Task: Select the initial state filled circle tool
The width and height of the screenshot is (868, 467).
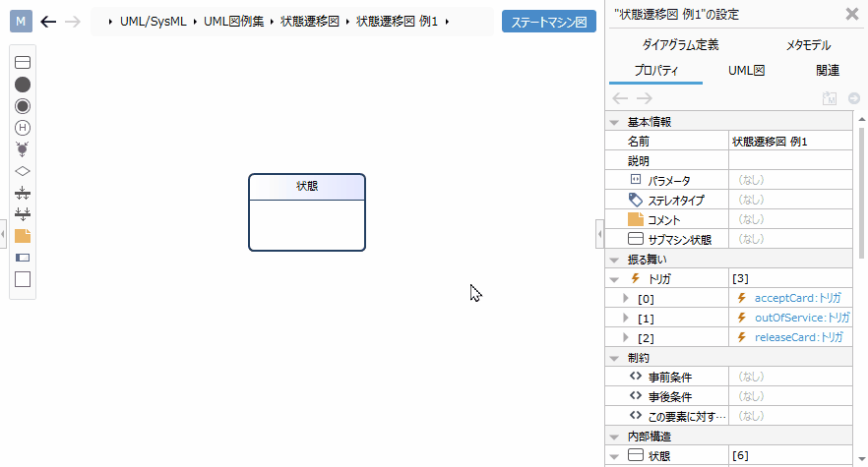Action: 23,85
